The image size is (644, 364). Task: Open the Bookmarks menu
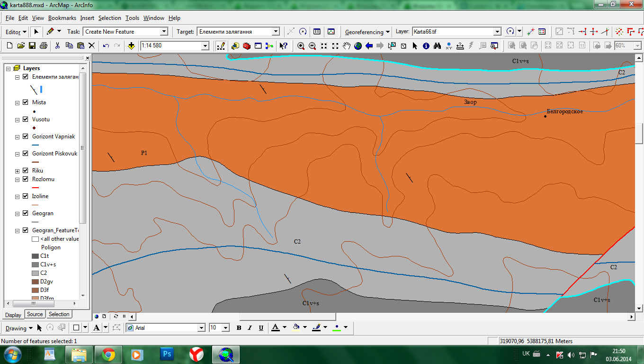pos(62,18)
